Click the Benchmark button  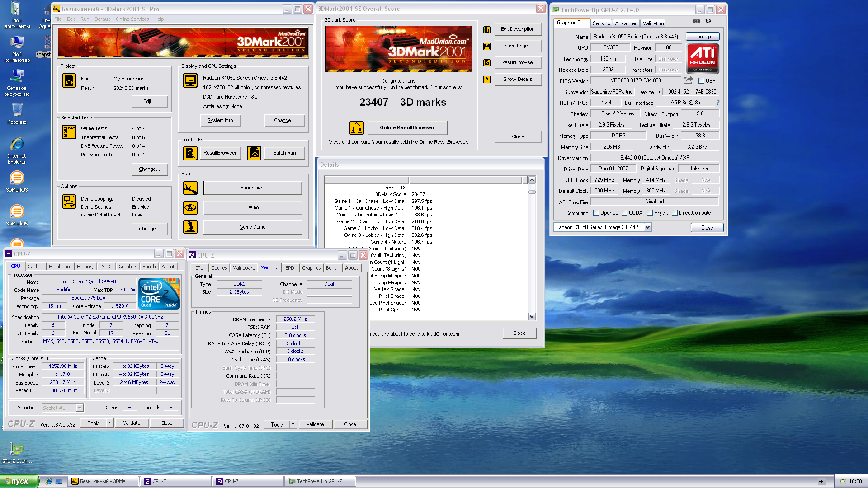click(253, 188)
